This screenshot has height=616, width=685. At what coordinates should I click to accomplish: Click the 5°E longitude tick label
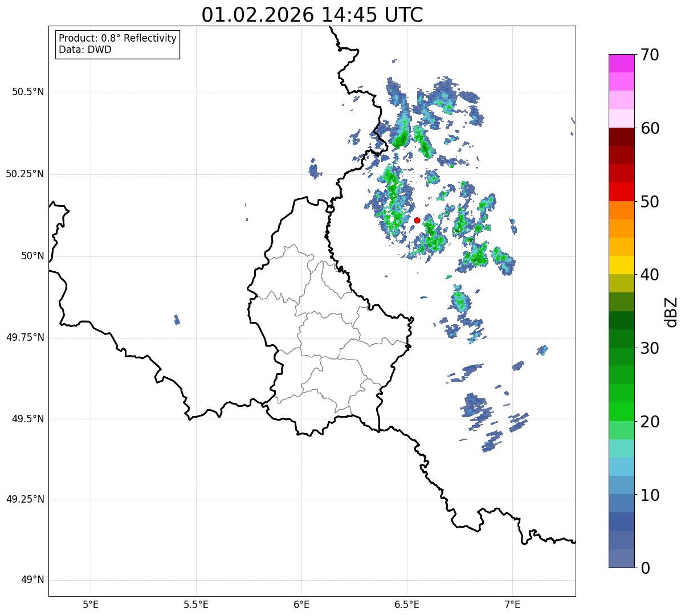click(91, 604)
